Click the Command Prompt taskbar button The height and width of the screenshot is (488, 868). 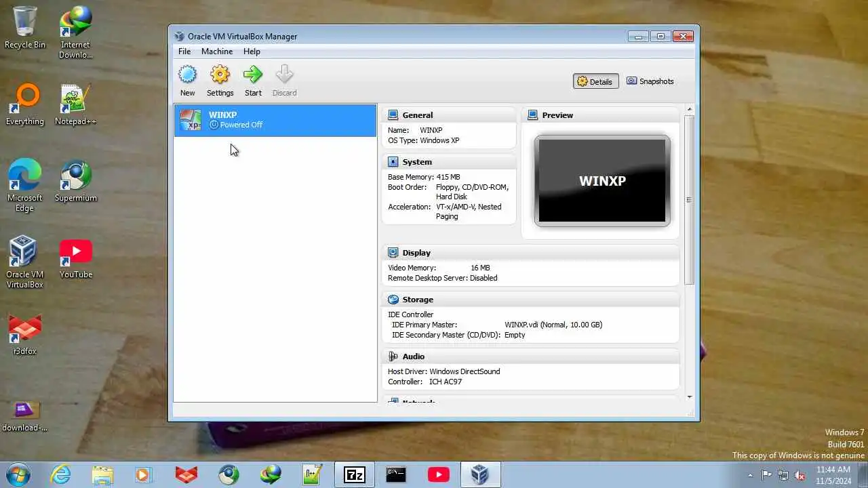(x=396, y=474)
